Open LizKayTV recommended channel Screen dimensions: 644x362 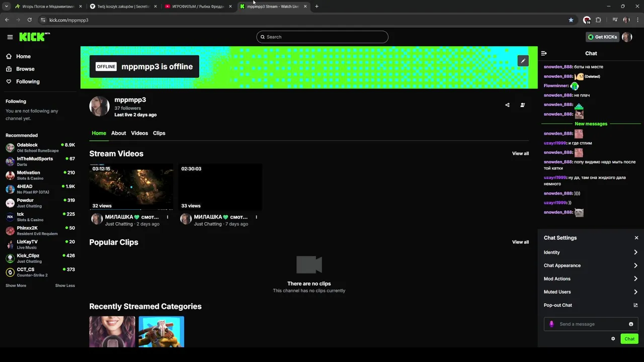40,244
